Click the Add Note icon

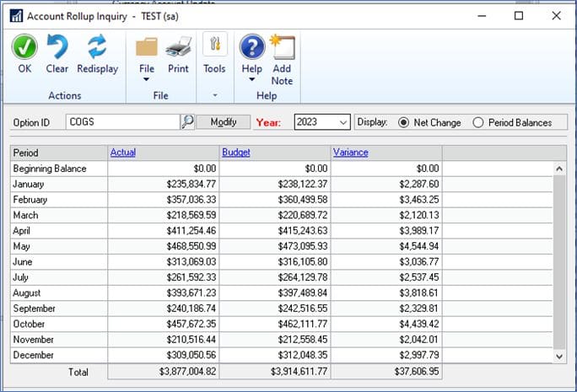(x=283, y=46)
